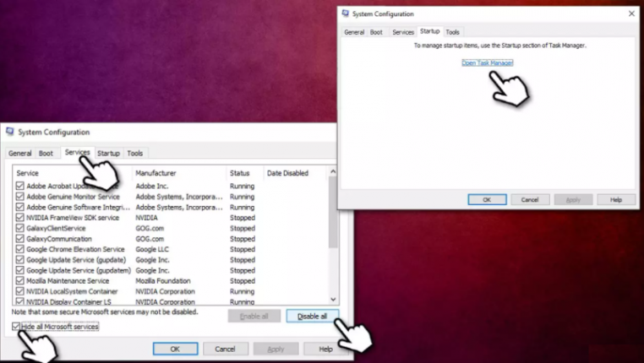Toggle Google Chrome Elevation Service checkbox
Image resolution: width=644 pixels, height=363 pixels.
(19, 249)
